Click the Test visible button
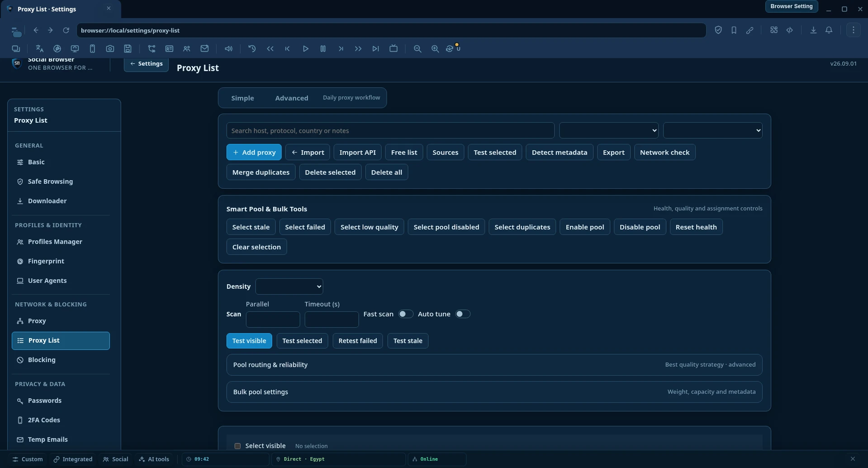Screen dimensions: 868x468 249,341
